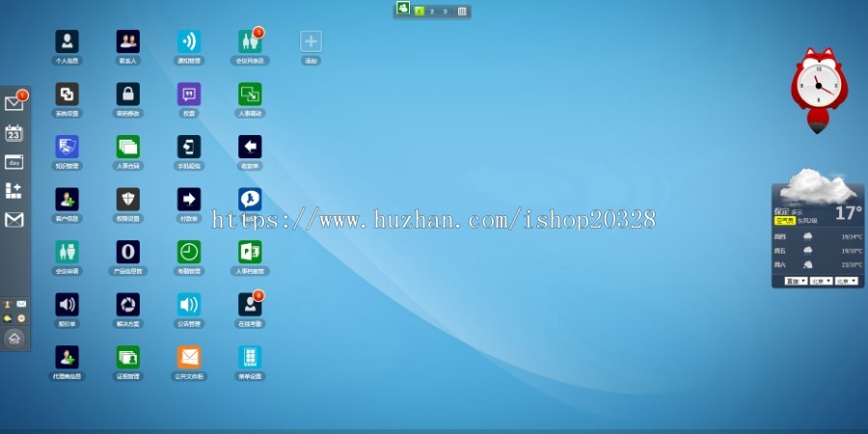Image resolution: width=868 pixels, height=434 pixels.
Task: Open the 知识管理 knowledge management app
Action: pos(67,147)
